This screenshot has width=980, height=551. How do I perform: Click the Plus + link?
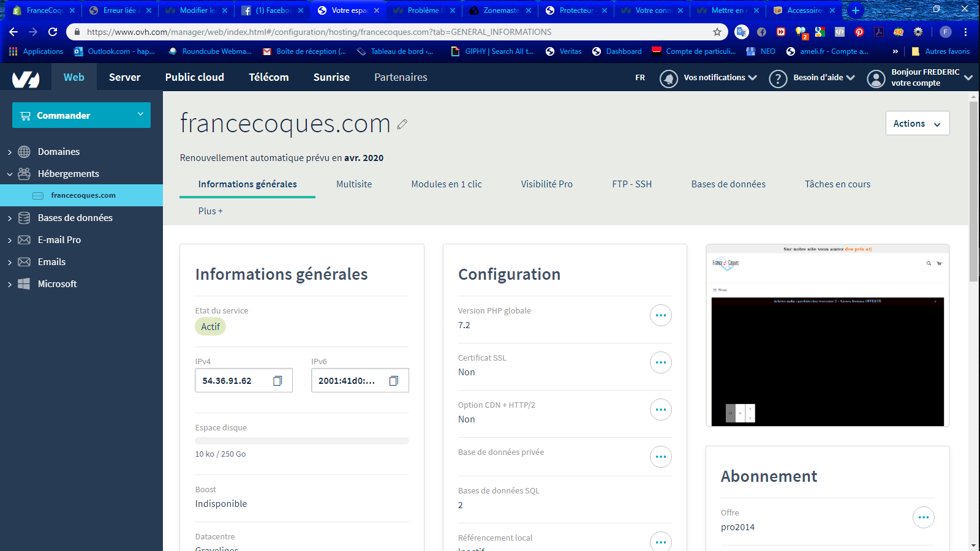click(x=210, y=211)
